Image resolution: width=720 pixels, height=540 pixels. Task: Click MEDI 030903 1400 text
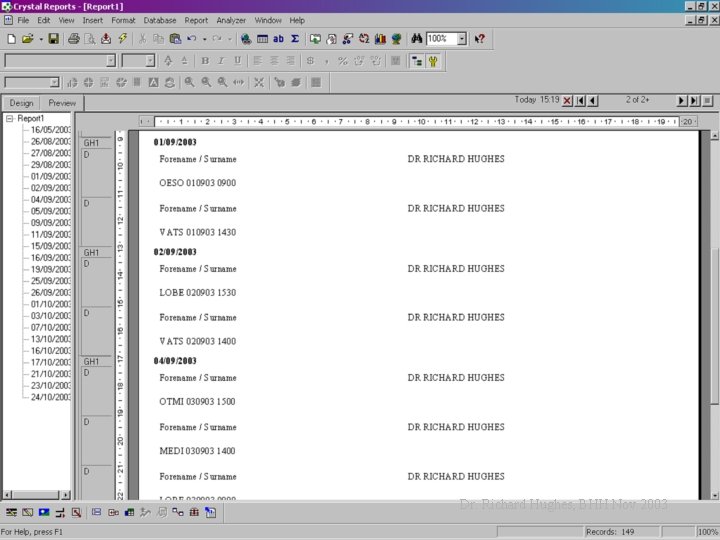pos(197,451)
